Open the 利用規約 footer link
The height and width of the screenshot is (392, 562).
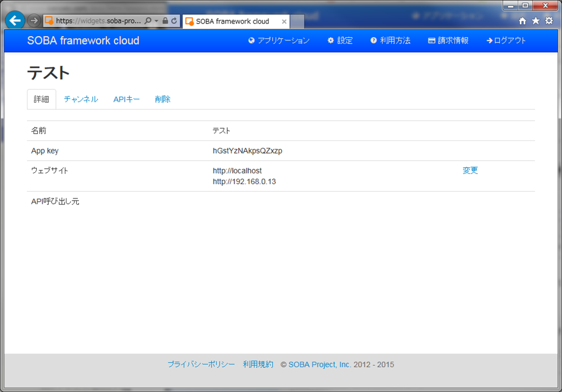[x=258, y=365]
